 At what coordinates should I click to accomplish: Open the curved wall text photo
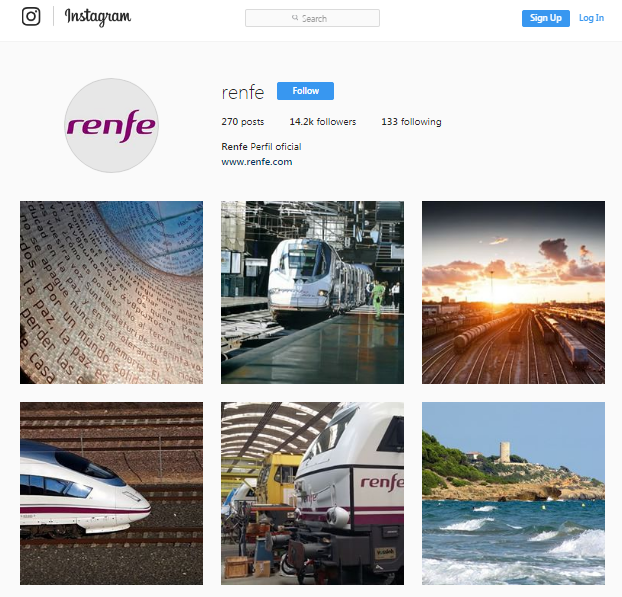pyautogui.click(x=111, y=292)
